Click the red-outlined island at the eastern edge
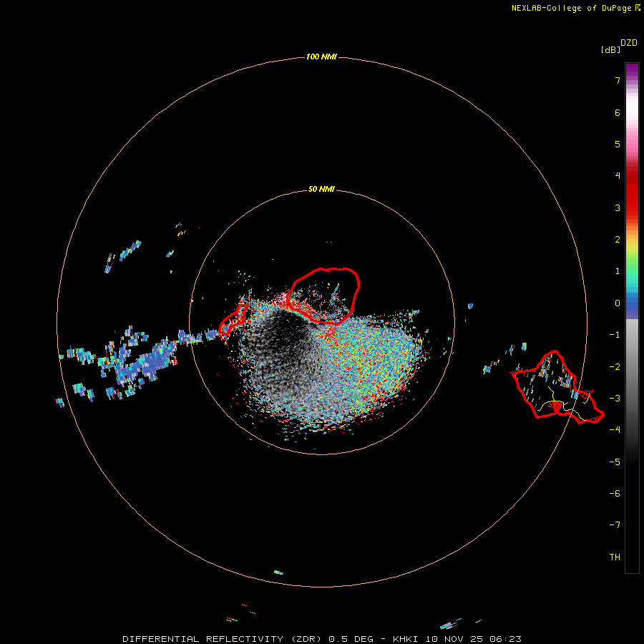This screenshot has width=644, height=644. tap(557, 387)
